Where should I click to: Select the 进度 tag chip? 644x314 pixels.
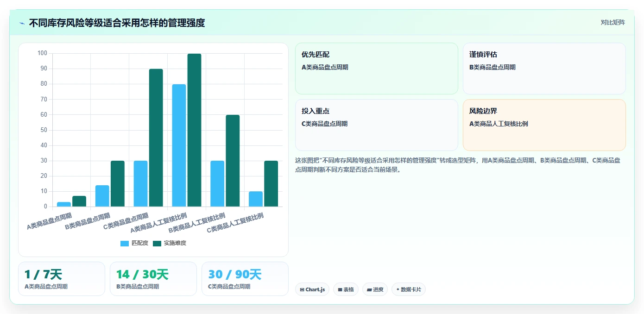(x=375, y=289)
